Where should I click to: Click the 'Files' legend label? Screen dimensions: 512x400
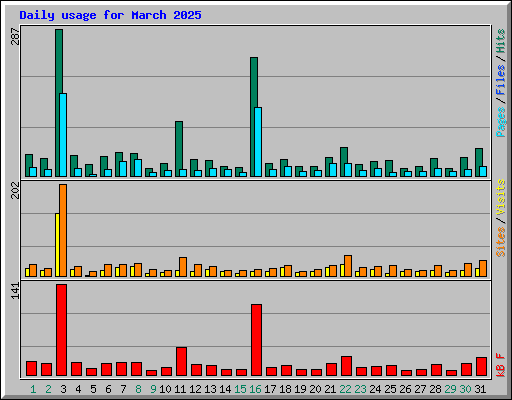[501, 80]
